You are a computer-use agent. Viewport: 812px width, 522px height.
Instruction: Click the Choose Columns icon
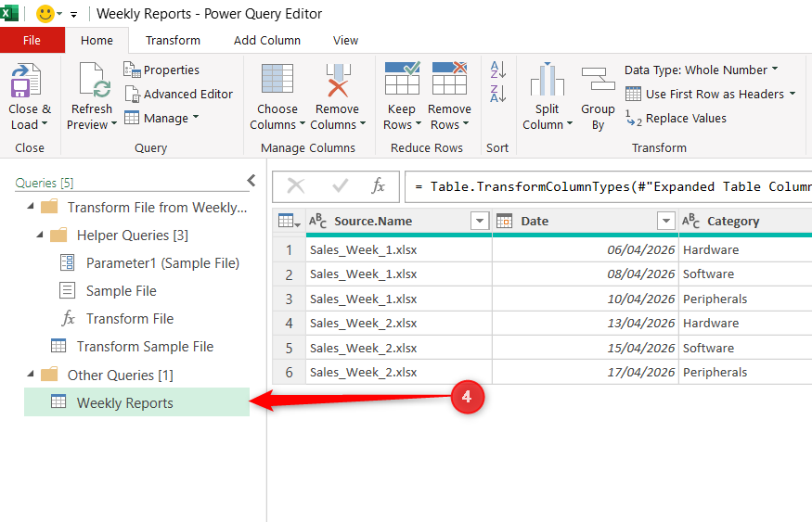click(277, 80)
